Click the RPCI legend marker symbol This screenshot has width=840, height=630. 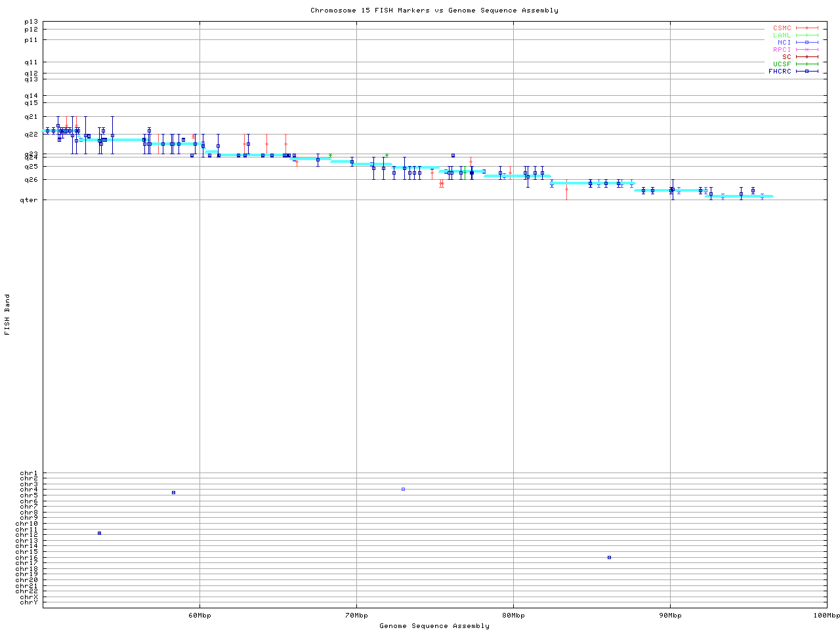(807, 50)
